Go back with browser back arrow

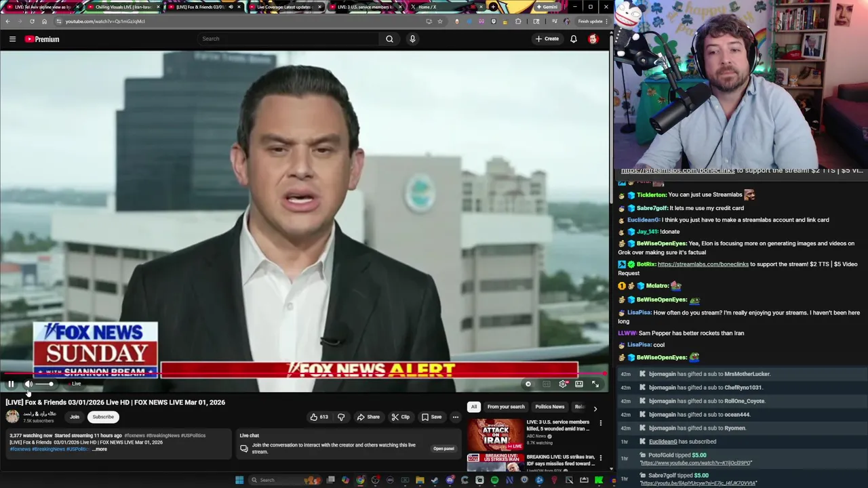(7, 21)
